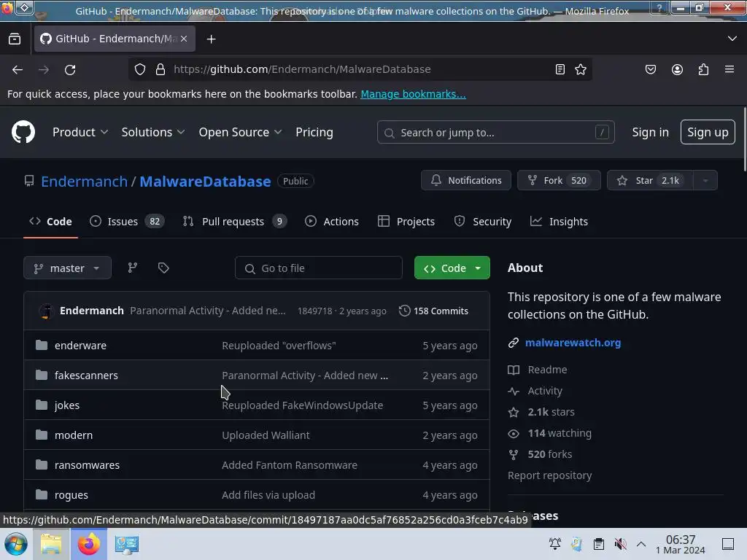Open the enderware folder

point(80,345)
